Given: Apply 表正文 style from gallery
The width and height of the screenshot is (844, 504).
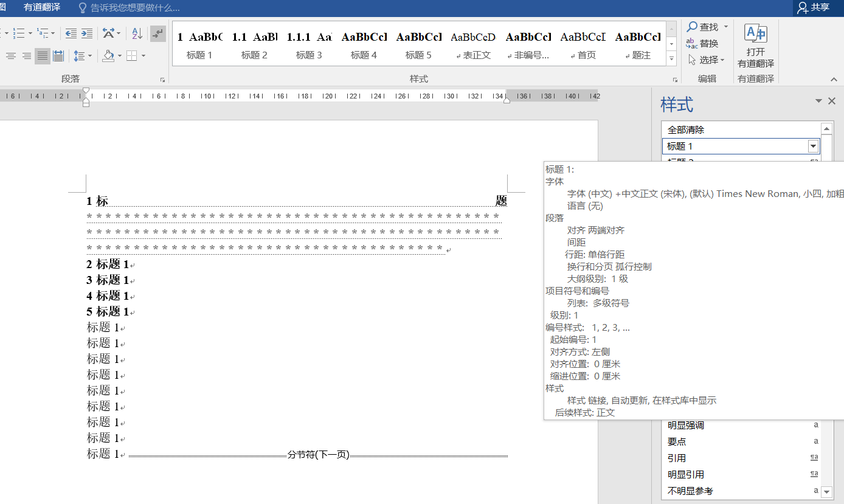Looking at the screenshot, I should (x=473, y=44).
